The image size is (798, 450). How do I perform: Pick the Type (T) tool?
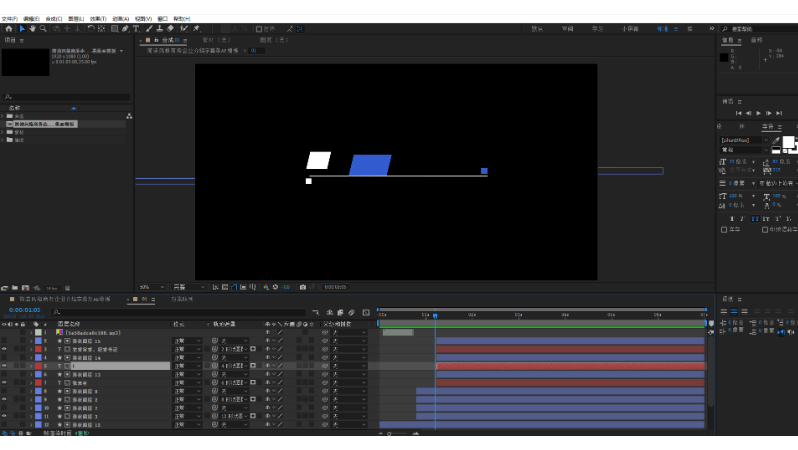click(138, 29)
